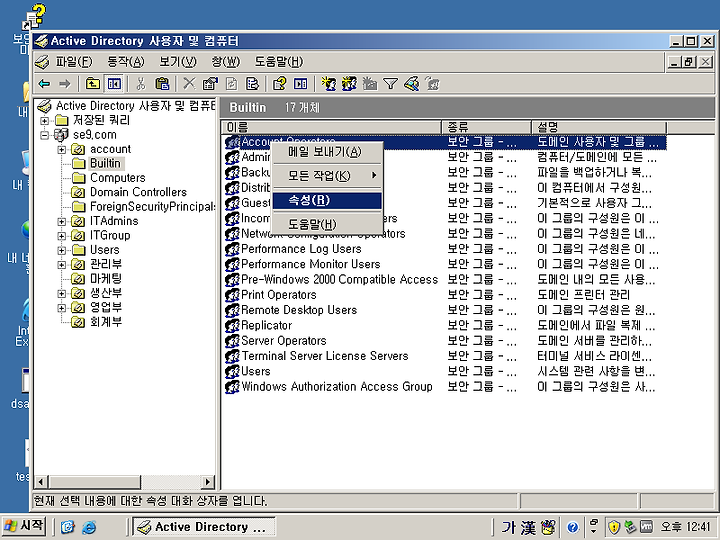Open Properties via toolbar icon
Image resolution: width=720 pixels, height=540 pixels.
[x=210, y=84]
